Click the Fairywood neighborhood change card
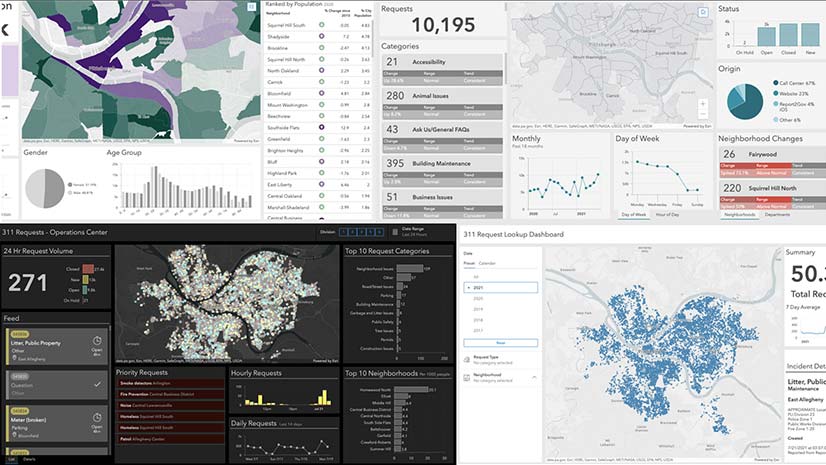The image size is (826, 465). pyautogui.click(x=773, y=162)
